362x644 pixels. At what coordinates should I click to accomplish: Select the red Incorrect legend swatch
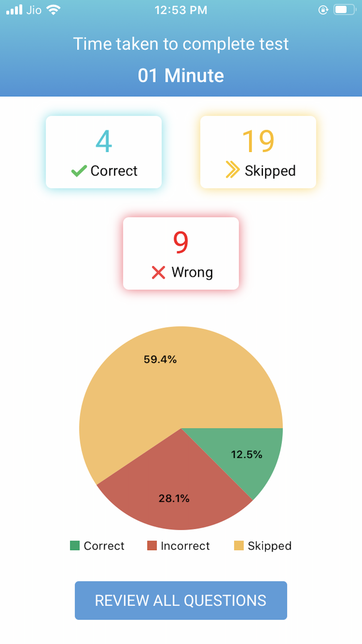tap(152, 545)
